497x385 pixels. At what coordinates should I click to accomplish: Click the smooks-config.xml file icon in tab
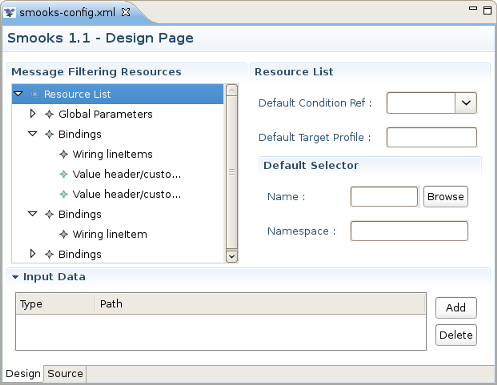coord(9,13)
